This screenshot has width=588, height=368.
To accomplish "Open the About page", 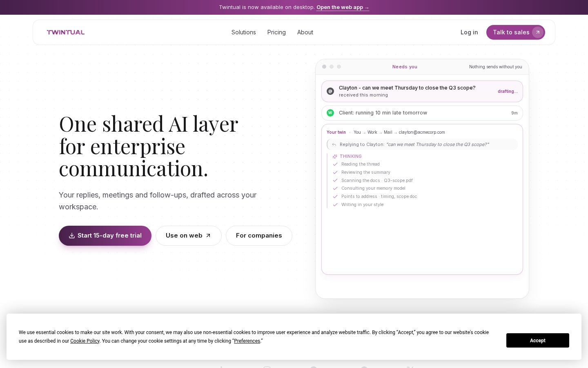I will [x=305, y=32].
